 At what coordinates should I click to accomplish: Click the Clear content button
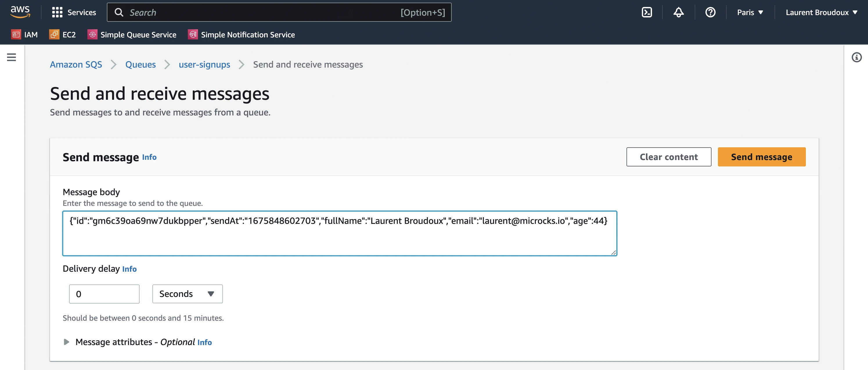669,157
